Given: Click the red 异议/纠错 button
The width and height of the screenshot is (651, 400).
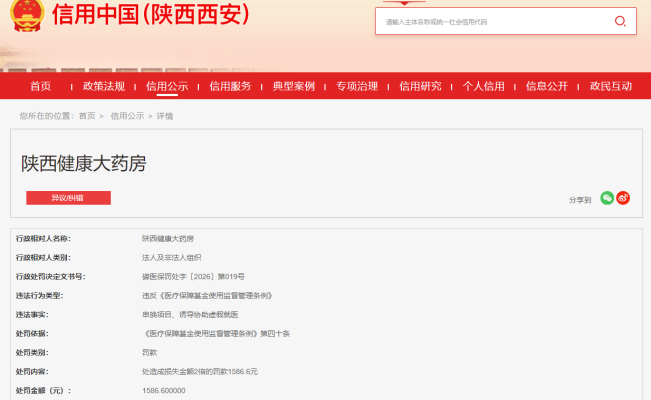Looking at the screenshot, I should [68, 198].
